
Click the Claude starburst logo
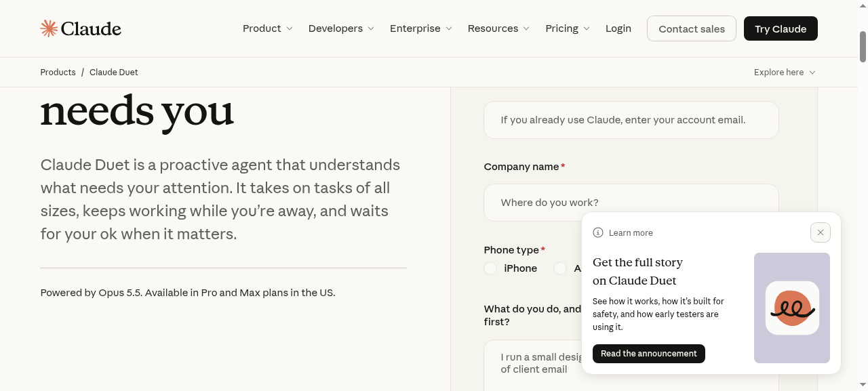(x=49, y=28)
